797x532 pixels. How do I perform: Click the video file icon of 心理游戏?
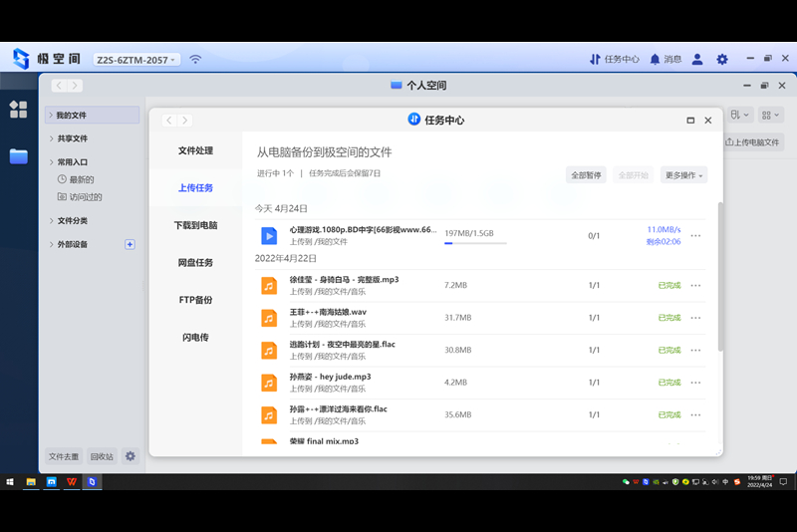point(269,236)
